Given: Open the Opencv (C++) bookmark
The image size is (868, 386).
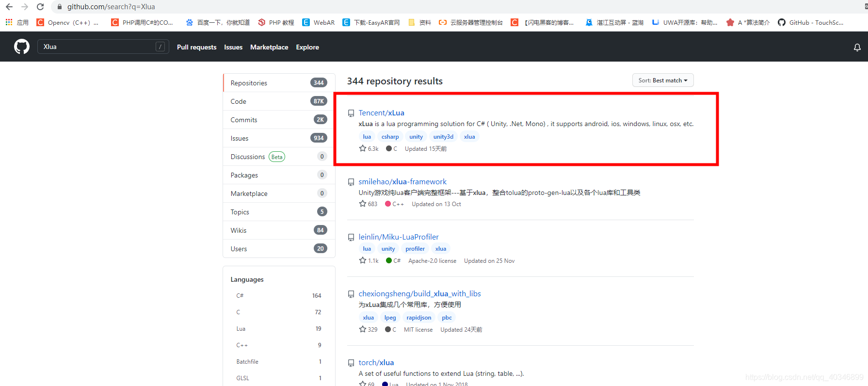Looking at the screenshot, I should (x=67, y=22).
